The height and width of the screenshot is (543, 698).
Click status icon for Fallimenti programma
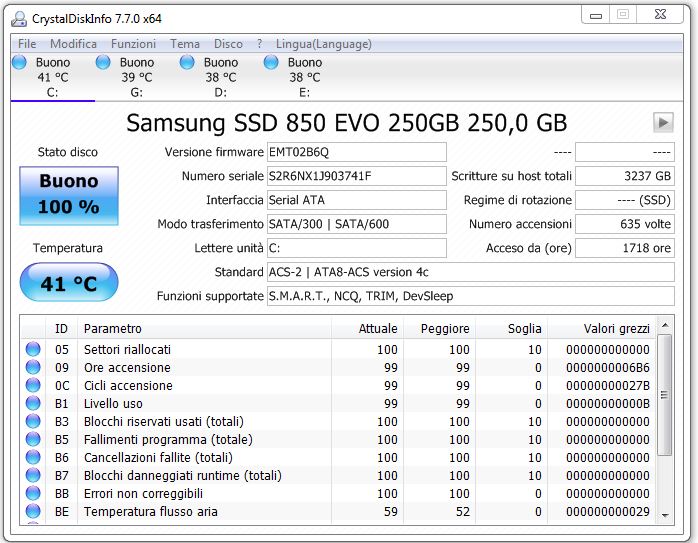[x=33, y=439]
